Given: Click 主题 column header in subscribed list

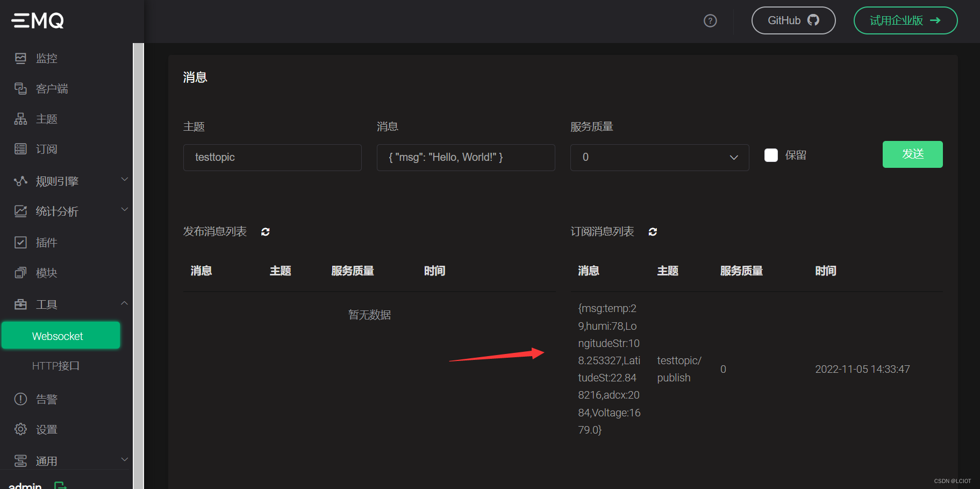Looking at the screenshot, I should click(668, 271).
